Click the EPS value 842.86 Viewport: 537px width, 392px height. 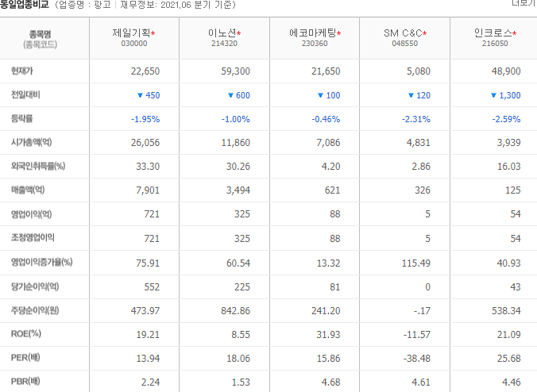[x=236, y=310]
